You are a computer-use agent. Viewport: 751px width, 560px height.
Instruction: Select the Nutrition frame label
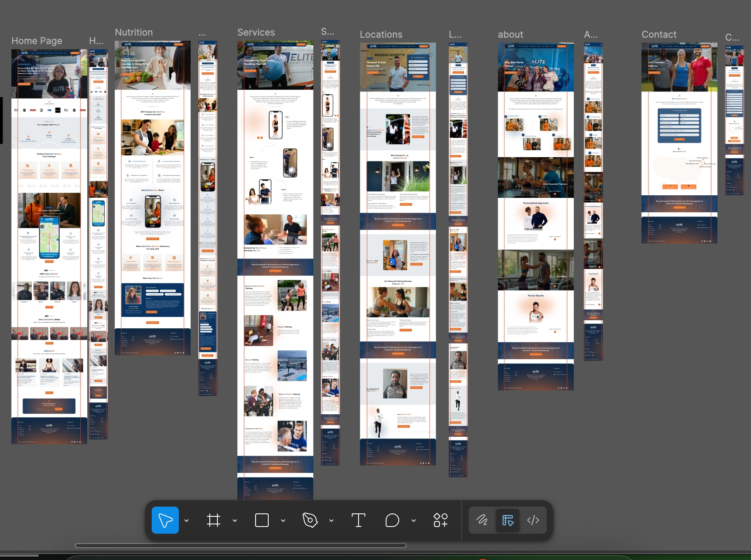(x=134, y=32)
